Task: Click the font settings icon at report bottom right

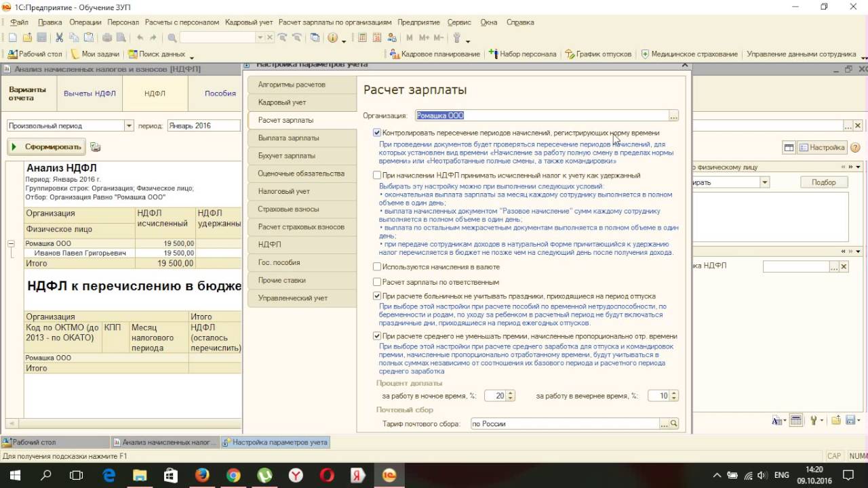Action: [778, 420]
